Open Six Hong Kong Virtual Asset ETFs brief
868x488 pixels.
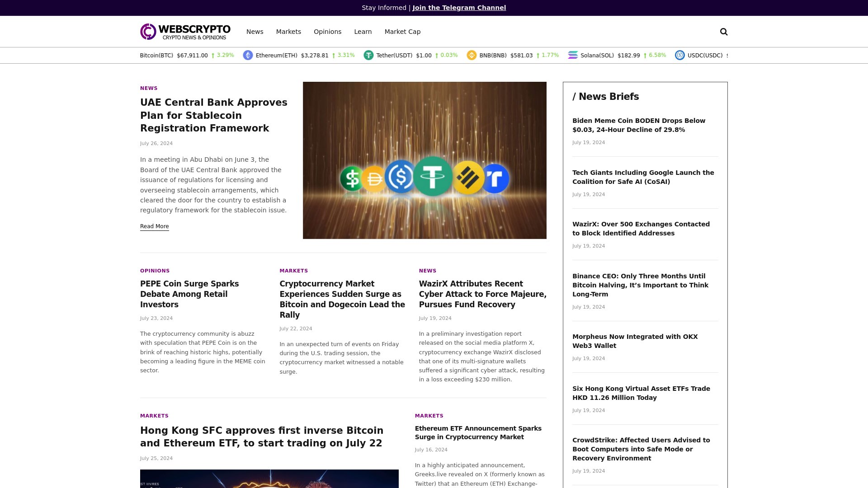click(x=642, y=393)
